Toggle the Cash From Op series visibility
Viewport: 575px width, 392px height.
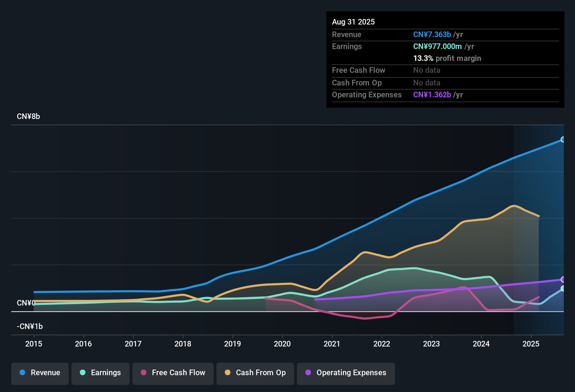(x=255, y=373)
